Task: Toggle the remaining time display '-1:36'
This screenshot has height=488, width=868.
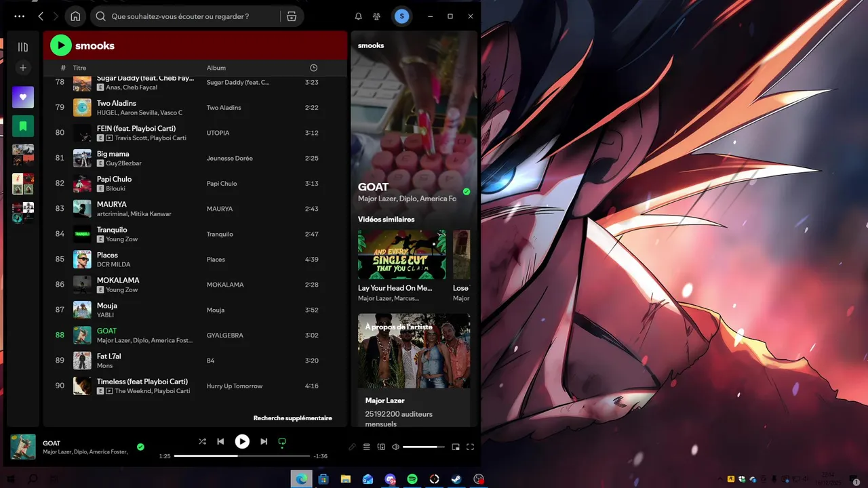Action: coord(321,456)
